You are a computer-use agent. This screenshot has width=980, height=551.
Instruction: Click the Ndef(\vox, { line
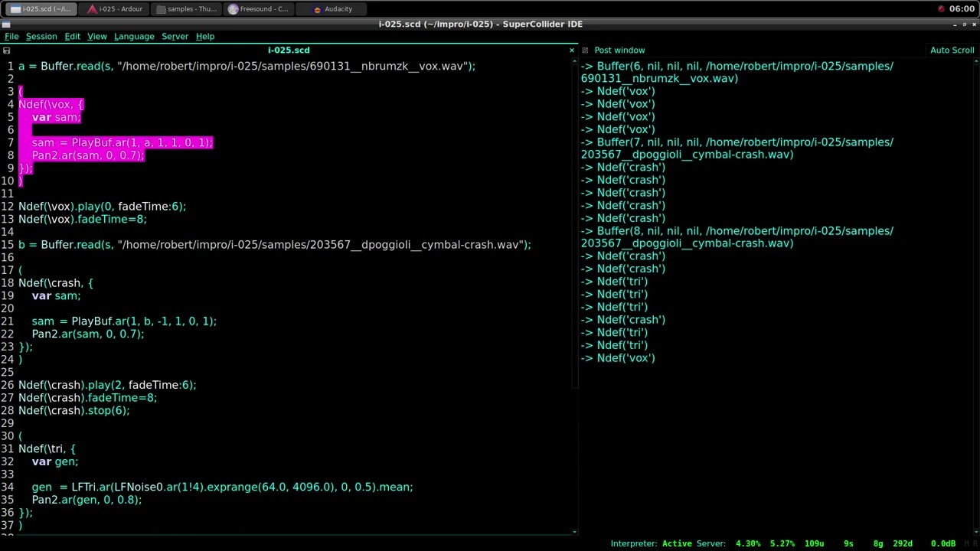point(51,104)
